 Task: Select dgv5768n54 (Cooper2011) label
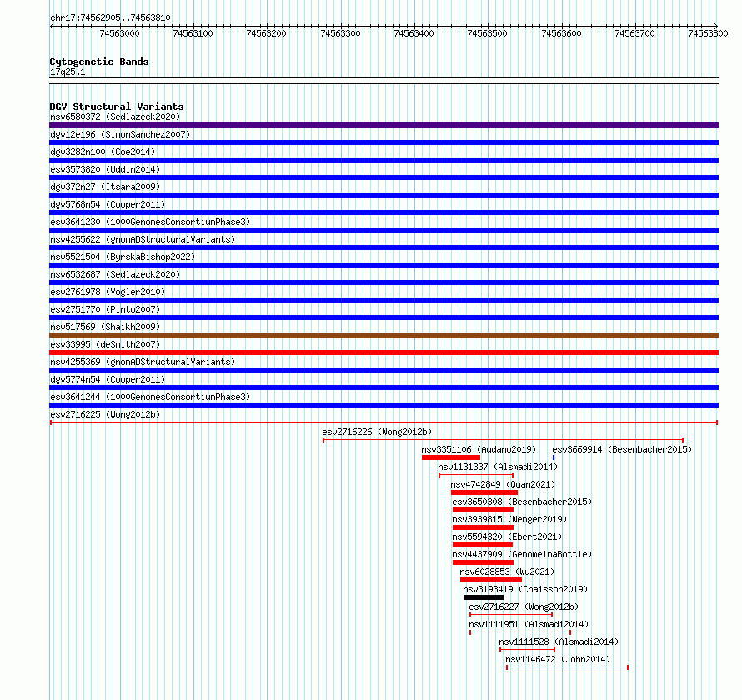(x=108, y=204)
